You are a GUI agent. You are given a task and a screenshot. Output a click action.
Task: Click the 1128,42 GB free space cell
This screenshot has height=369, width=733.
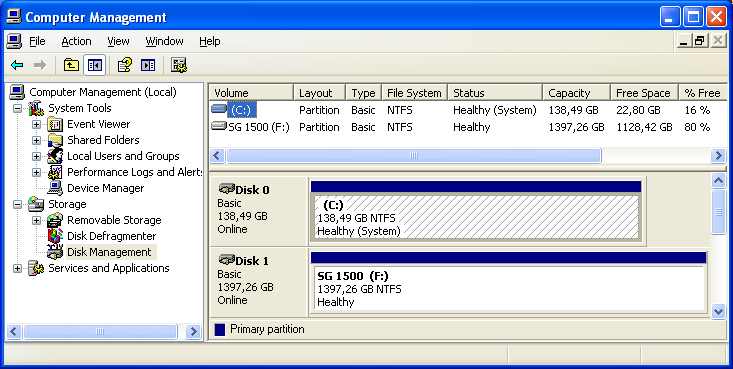(644, 127)
